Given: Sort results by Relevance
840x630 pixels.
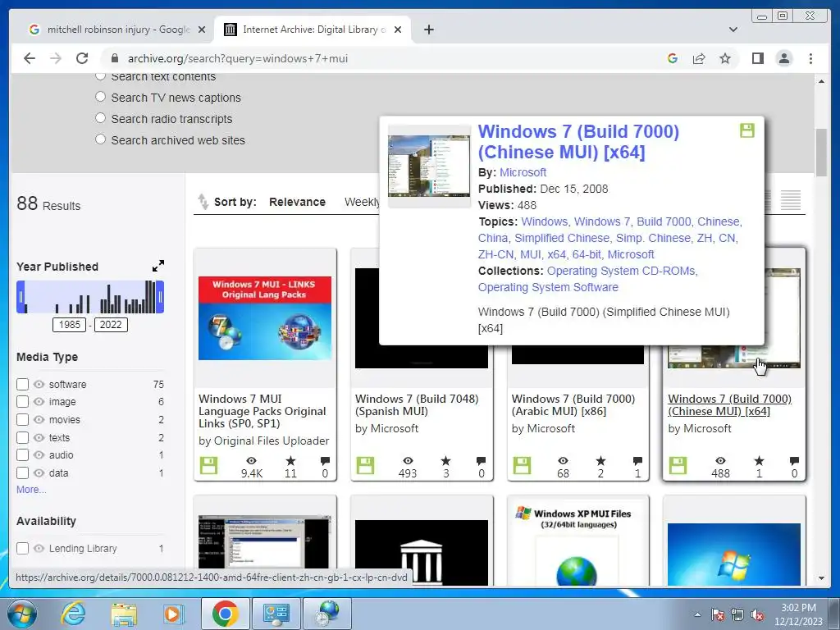Looking at the screenshot, I should click(297, 202).
